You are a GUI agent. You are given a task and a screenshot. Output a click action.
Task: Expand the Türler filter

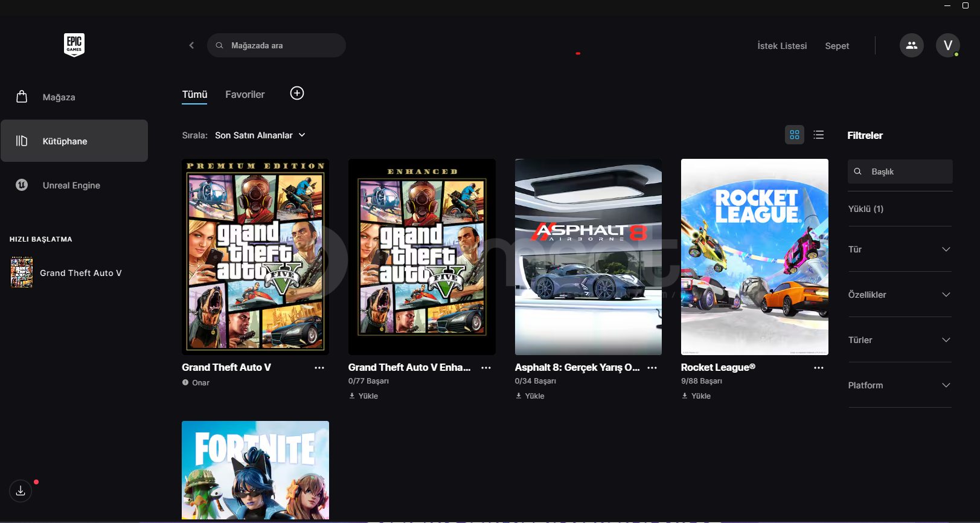click(x=900, y=340)
